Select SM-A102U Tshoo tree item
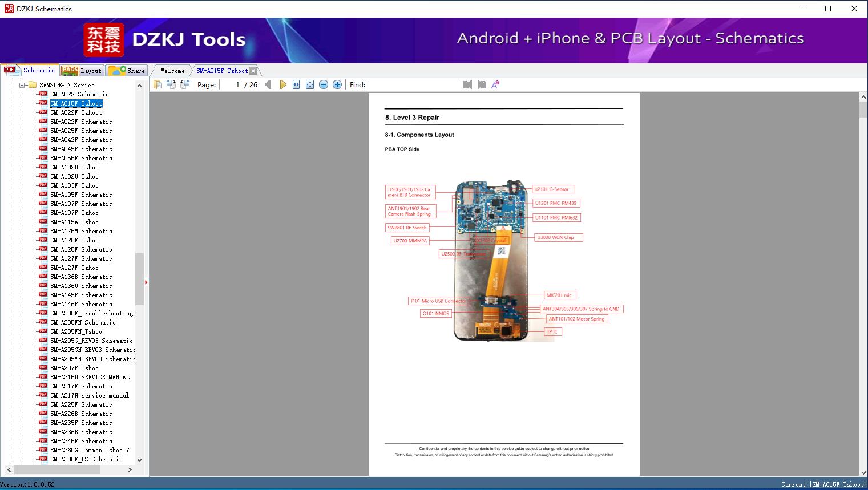 74,176
